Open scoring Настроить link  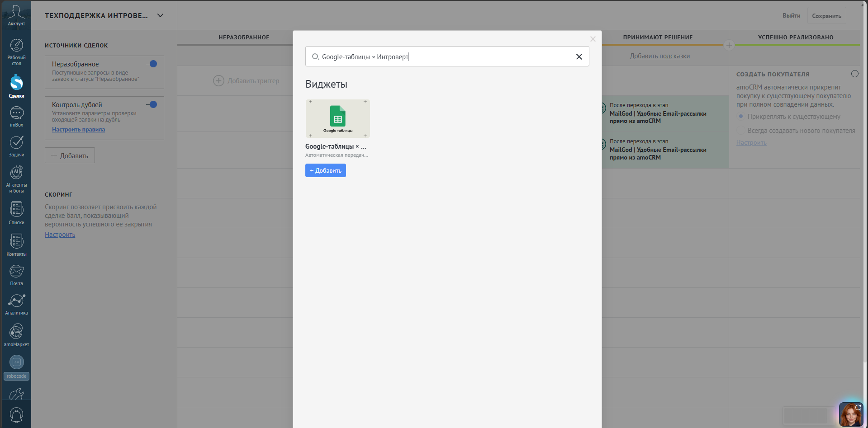60,235
